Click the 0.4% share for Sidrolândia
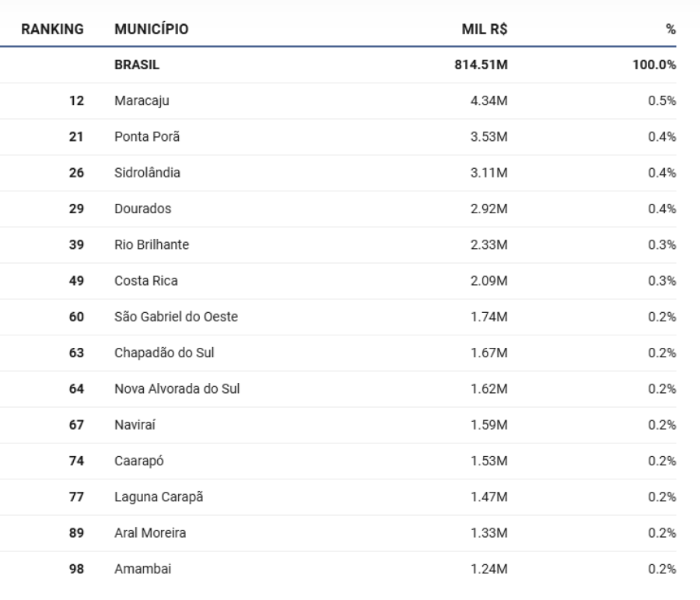Viewport: 700px width, 600px height. pos(662,173)
